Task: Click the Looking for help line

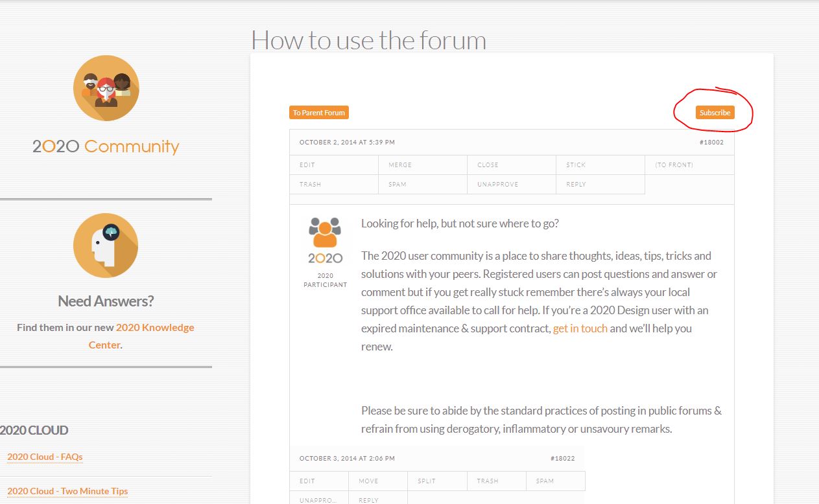Action: pos(460,223)
